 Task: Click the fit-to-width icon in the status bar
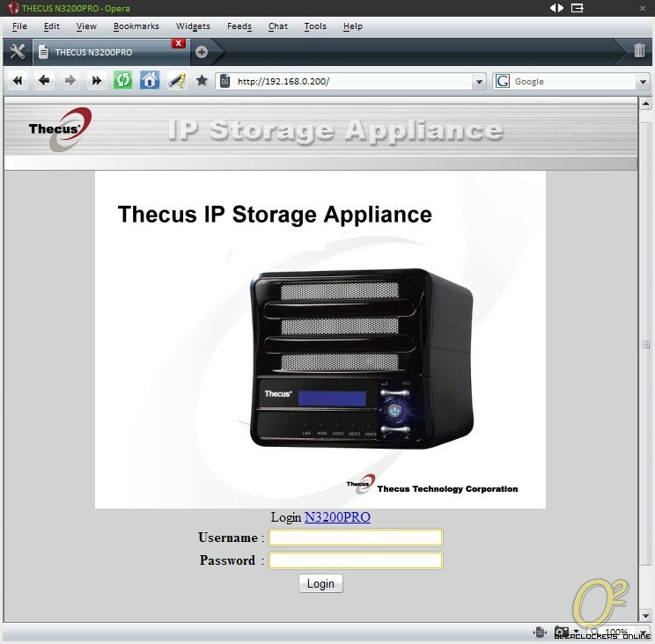540,632
